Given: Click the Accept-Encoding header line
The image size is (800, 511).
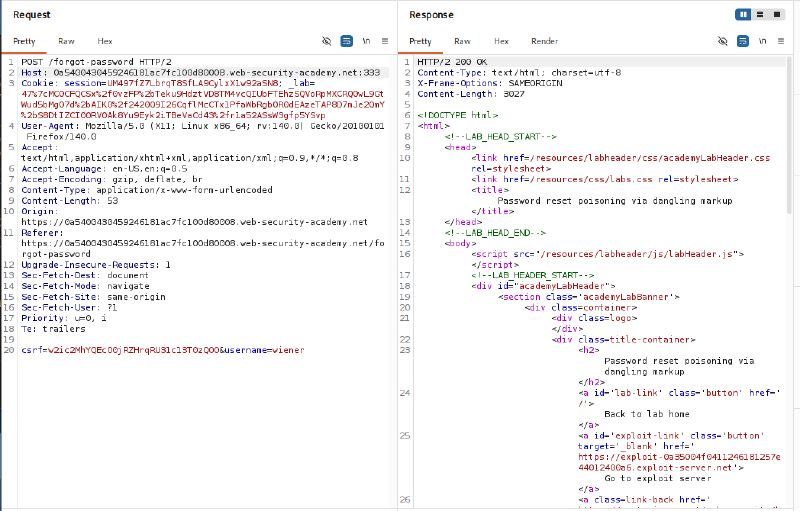Looking at the screenshot, I should coord(112,180).
